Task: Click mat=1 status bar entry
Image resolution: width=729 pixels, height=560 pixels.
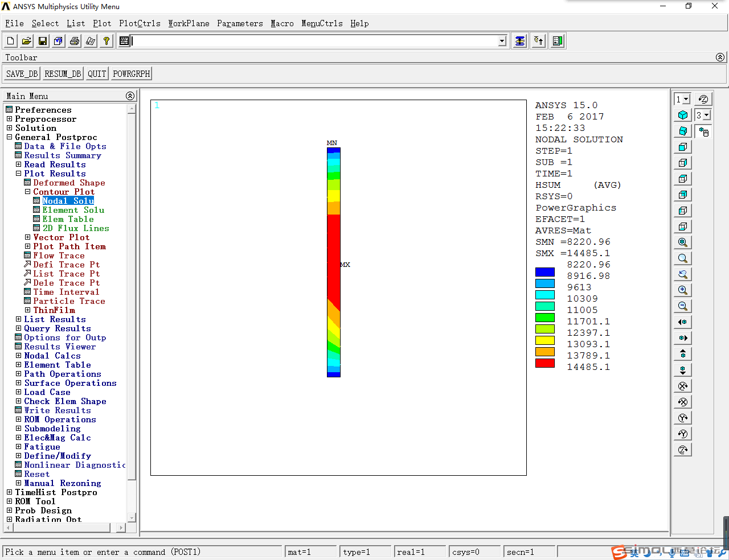Action: pos(311,551)
